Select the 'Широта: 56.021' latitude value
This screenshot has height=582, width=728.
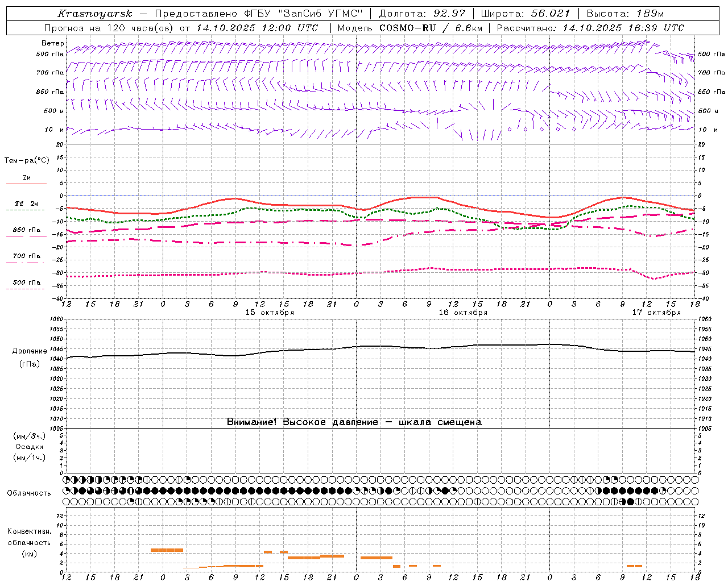526,14
